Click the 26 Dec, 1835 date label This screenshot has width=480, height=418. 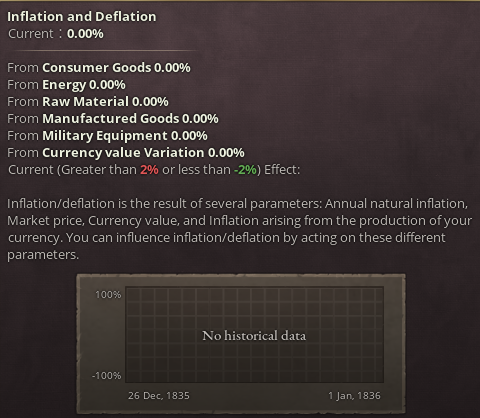(x=159, y=396)
